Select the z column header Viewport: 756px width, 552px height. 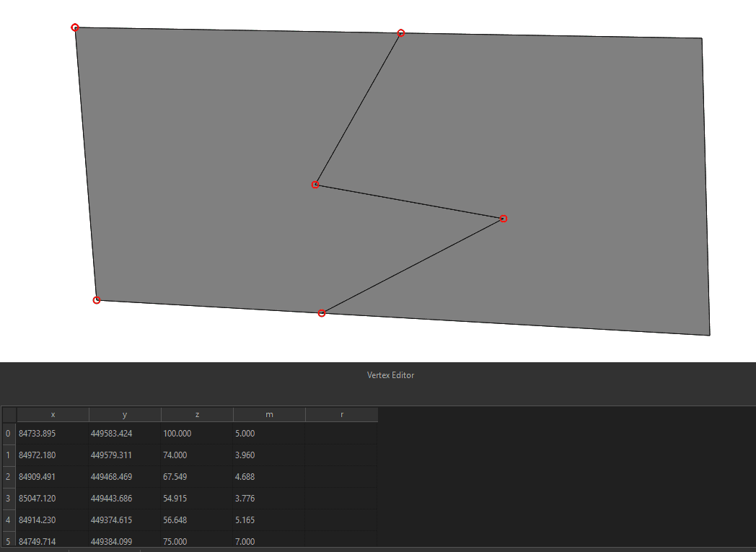[196, 414]
